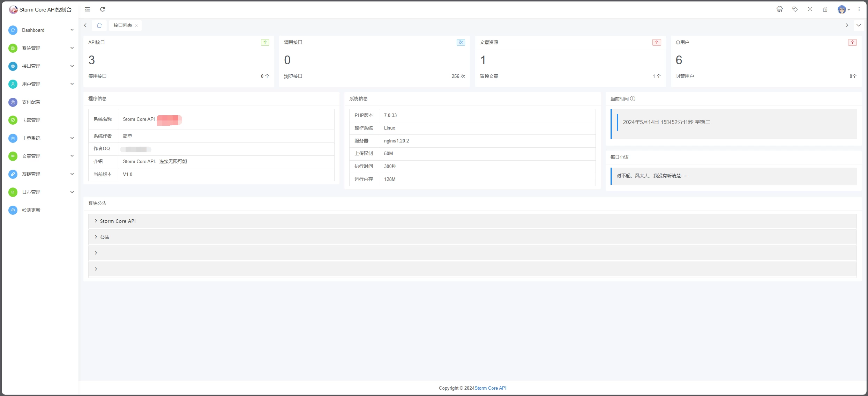
Task: Click the three-dot more options icon
Action: click(x=859, y=9)
